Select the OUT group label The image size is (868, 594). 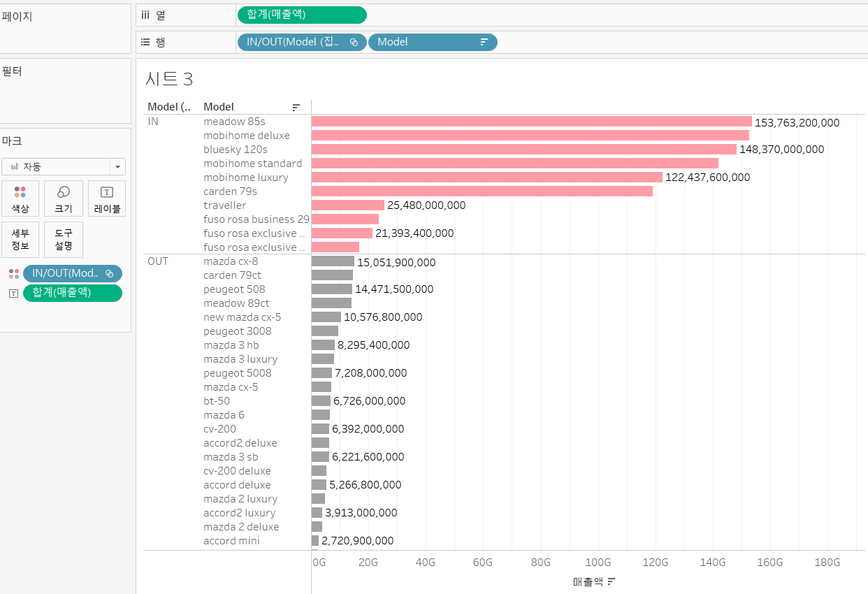click(158, 261)
